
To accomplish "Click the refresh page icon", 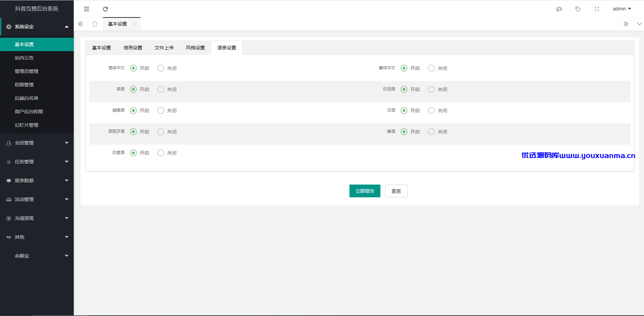I will pos(105,9).
